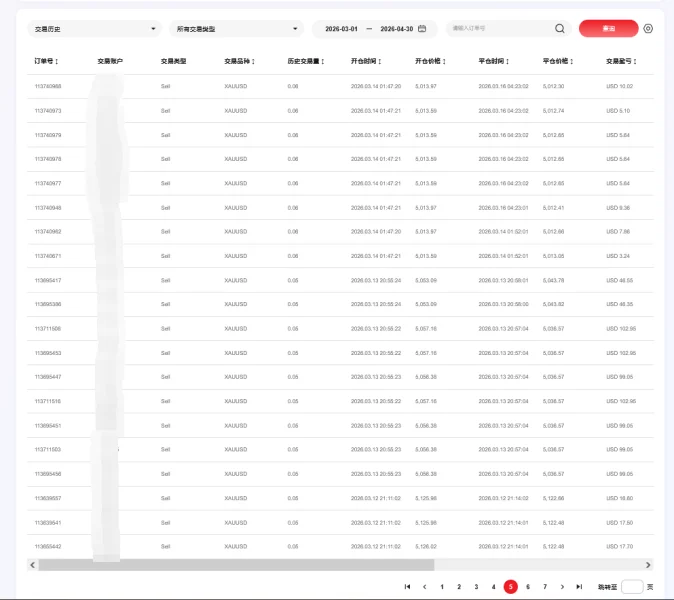Click the horizontal scrollbar right arrow
Screen dimensions: 674x600
[648, 565]
